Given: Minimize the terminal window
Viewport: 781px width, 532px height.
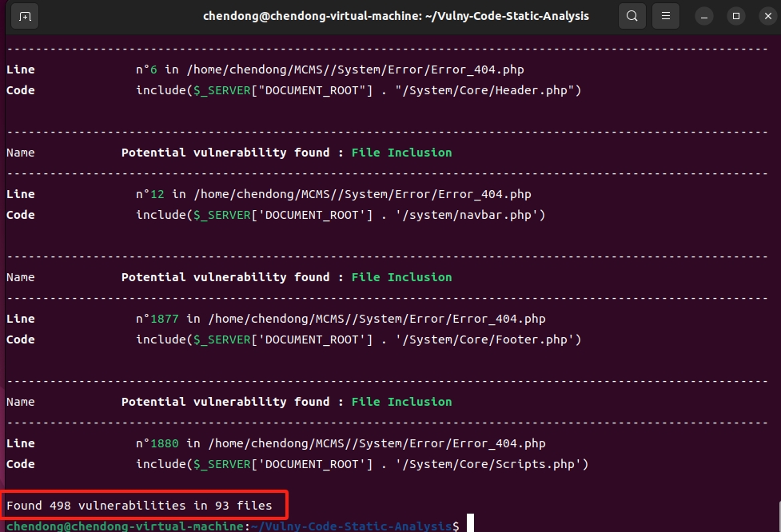Looking at the screenshot, I should point(704,17).
